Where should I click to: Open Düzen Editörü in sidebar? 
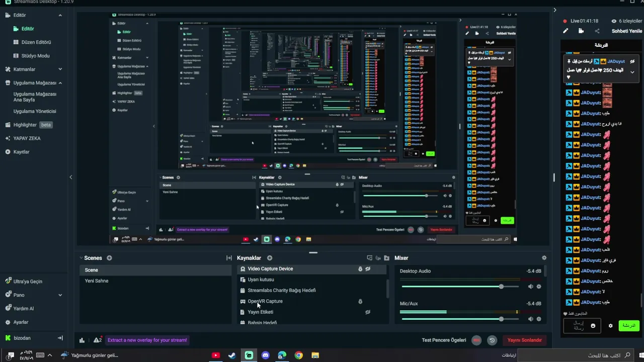pyautogui.click(x=36, y=42)
